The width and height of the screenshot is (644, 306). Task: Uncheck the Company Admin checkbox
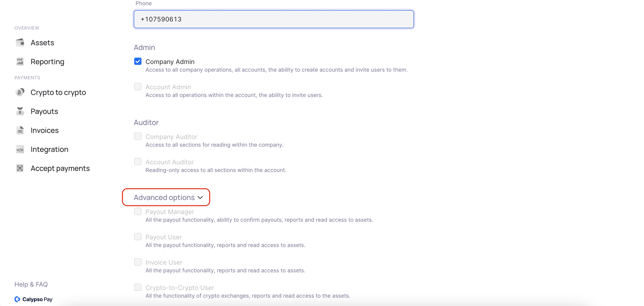pos(138,61)
